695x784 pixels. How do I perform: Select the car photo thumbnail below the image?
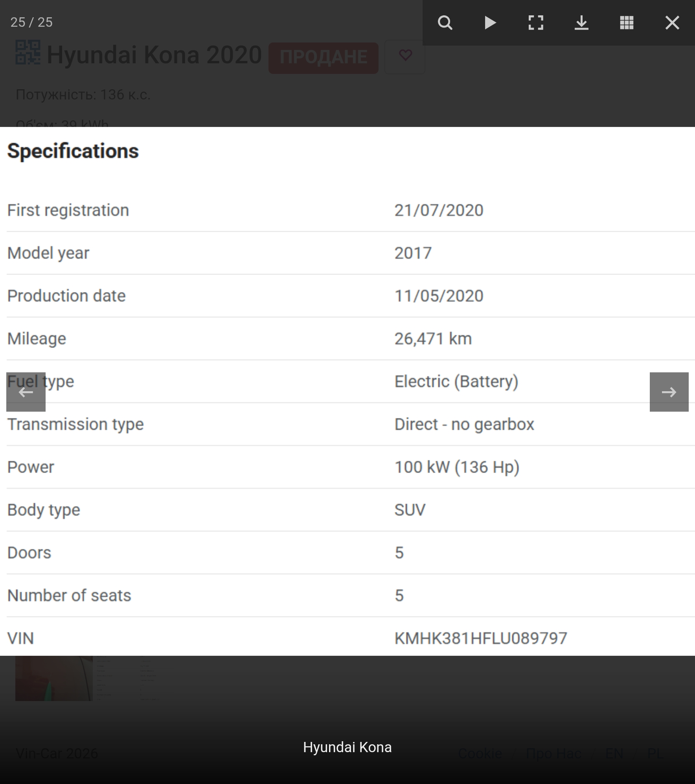[x=54, y=678]
